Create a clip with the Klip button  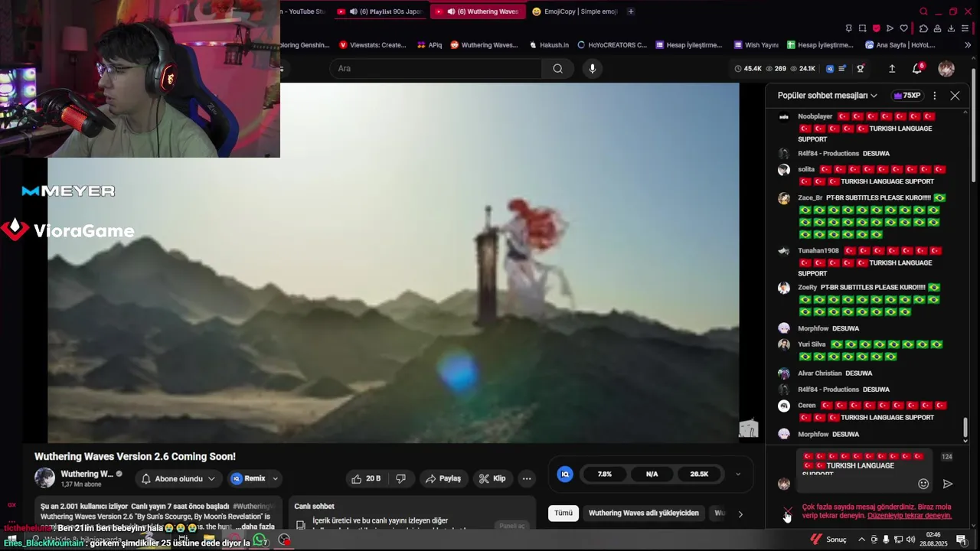tap(492, 478)
